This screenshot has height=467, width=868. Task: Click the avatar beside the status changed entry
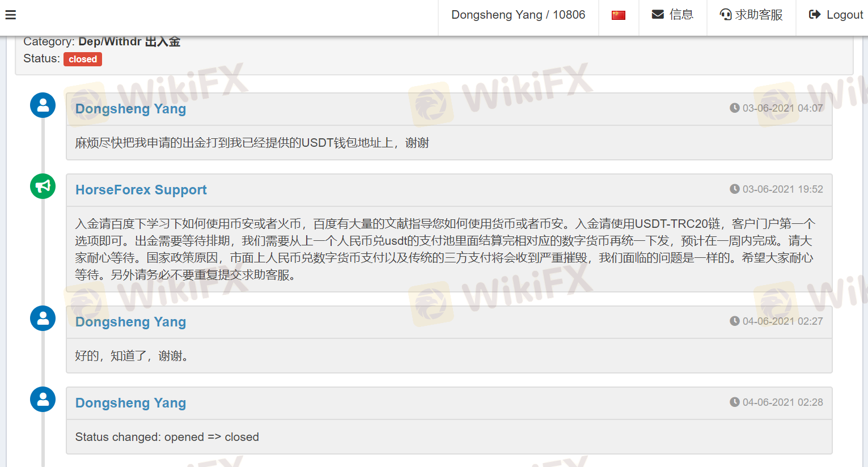(43, 400)
